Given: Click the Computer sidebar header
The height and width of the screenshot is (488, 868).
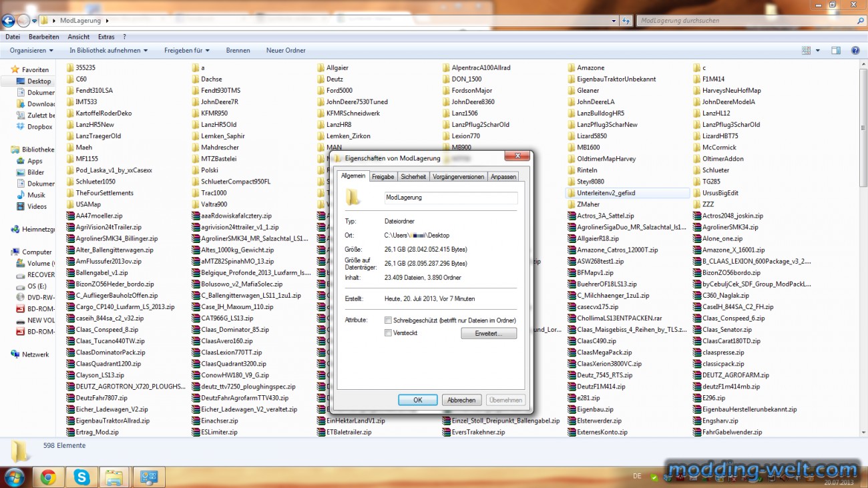Looking at the screenshot, I should coord(37,252).
